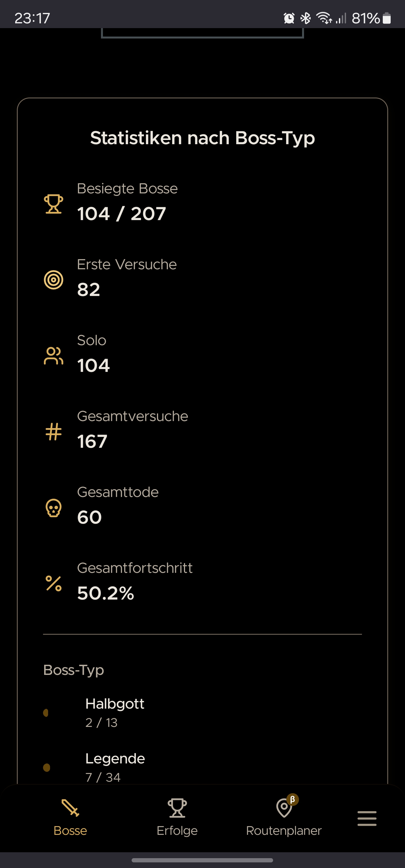Viewport: 405px width, 868px height.
Task: Tap the Statistiken nach Boss-Typ heading
Action: click(x=202, y=138)
